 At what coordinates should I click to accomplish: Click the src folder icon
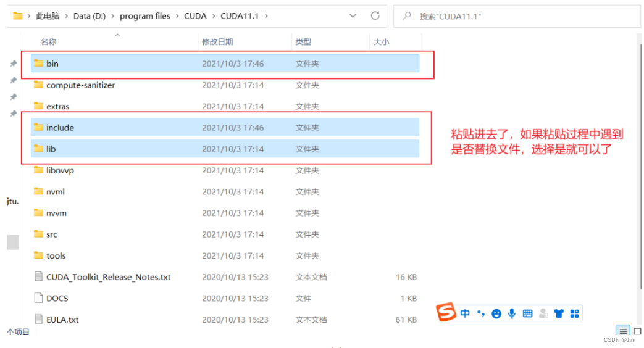tap(39, 234)
